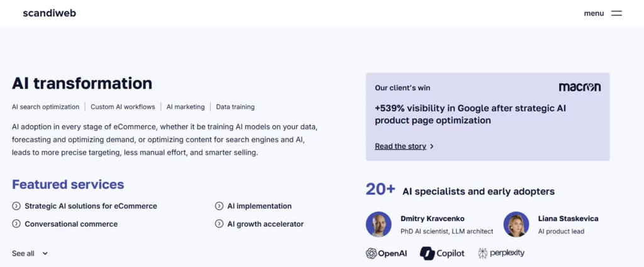Select the Custom AI workflows tab
This screenshot has width=644, height=267.
pyautogui.click(x=123, y=107)
